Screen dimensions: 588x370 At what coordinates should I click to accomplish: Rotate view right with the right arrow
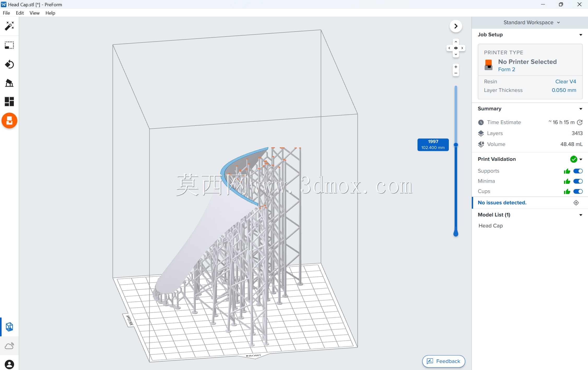pos(462,48)
